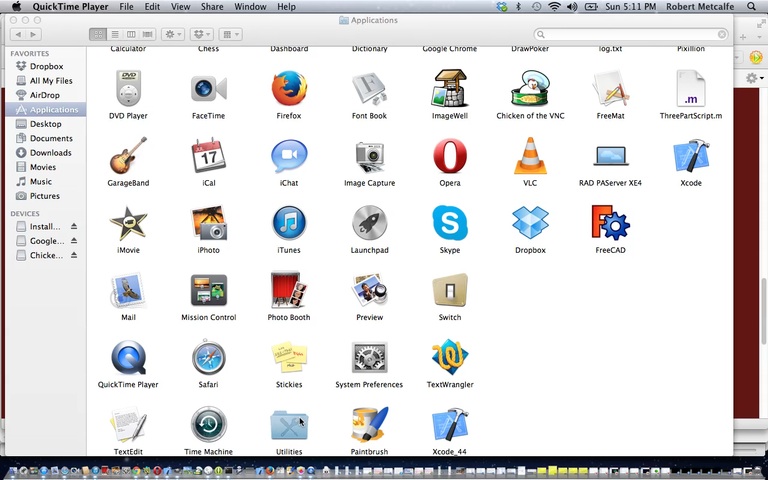
Task: Go forward in Finder history
Action: 33,34
